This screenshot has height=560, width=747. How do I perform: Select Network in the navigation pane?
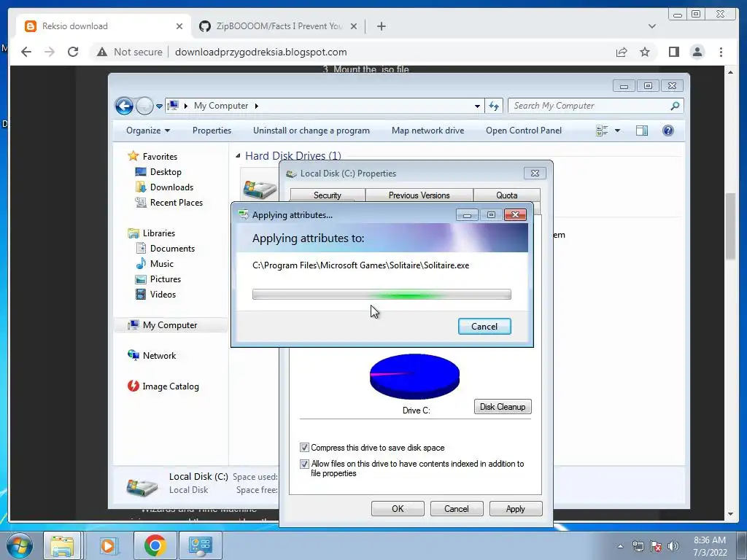click(x=159, y=356)
